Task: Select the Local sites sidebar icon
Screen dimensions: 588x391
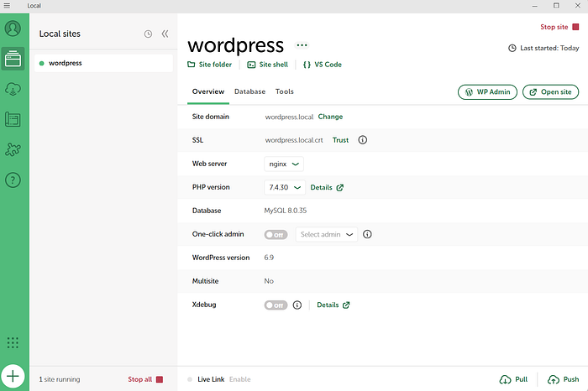Action: 13,59
